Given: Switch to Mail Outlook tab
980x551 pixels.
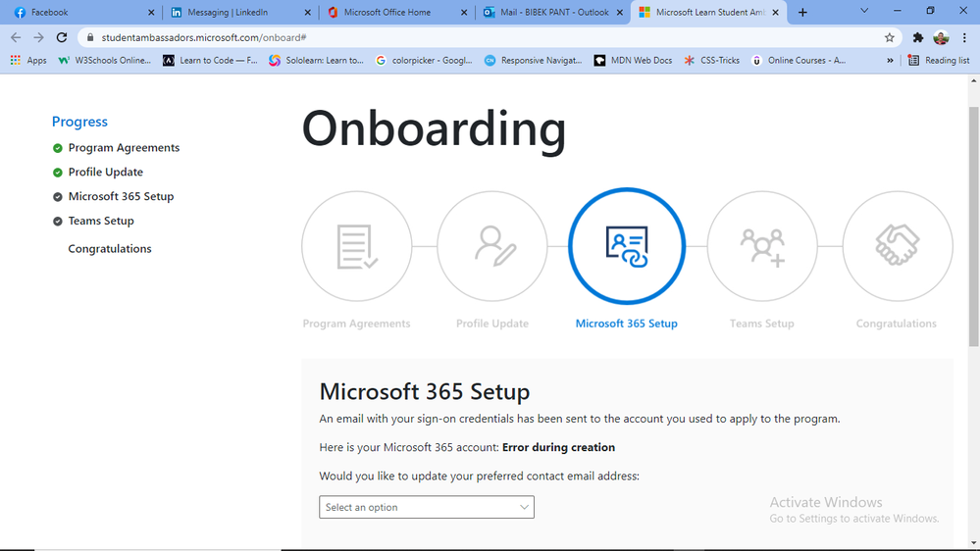Looking at the screenshot, I should click(x=553, y=13).
